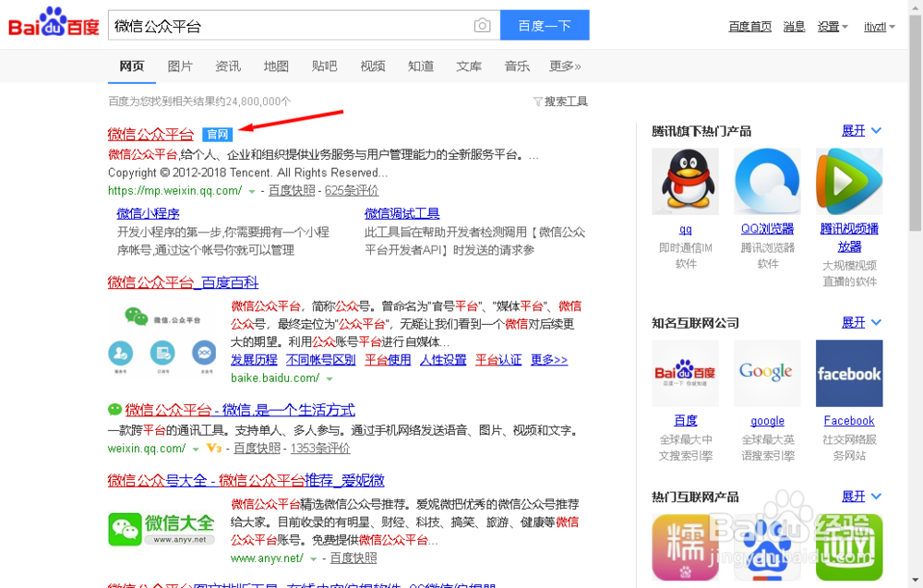
Task: Switch to the 贴吧 tab
Action: pos(324,66)
